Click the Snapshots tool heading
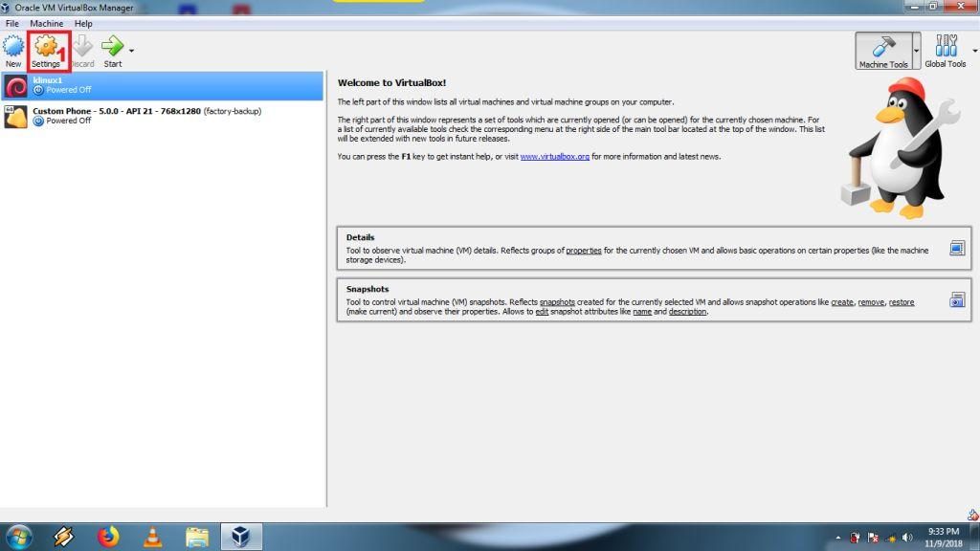This screenshot has height=551, width=980. (x=367, y=289)
